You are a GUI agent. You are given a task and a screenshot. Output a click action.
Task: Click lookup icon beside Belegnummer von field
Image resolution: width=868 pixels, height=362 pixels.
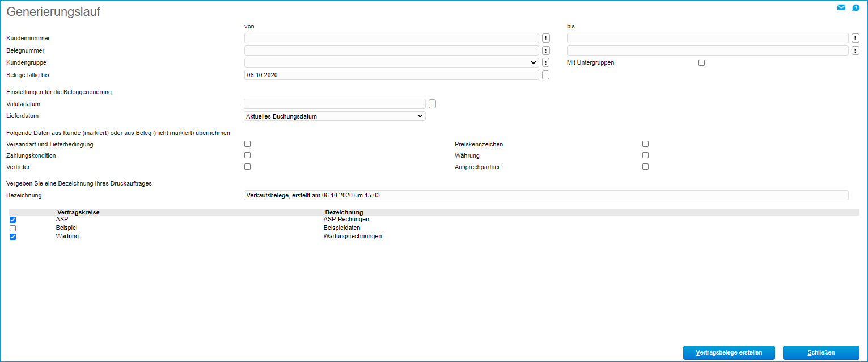coord(545,50)
